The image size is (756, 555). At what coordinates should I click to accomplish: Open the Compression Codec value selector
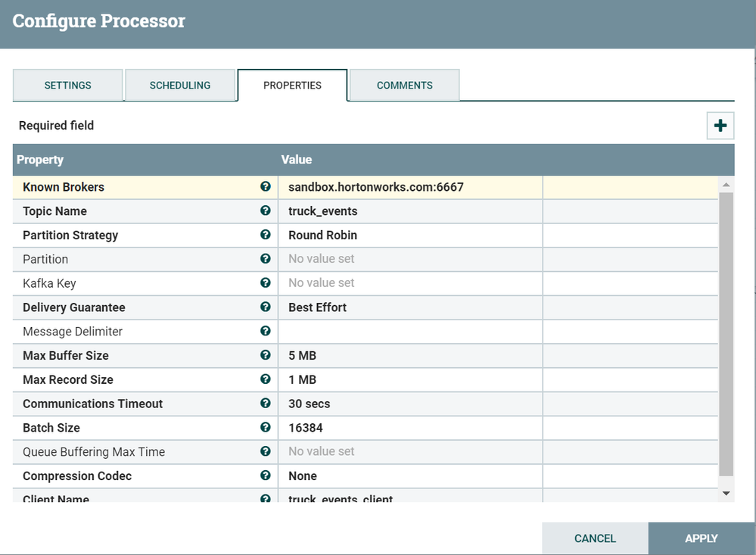click(409, 475)
